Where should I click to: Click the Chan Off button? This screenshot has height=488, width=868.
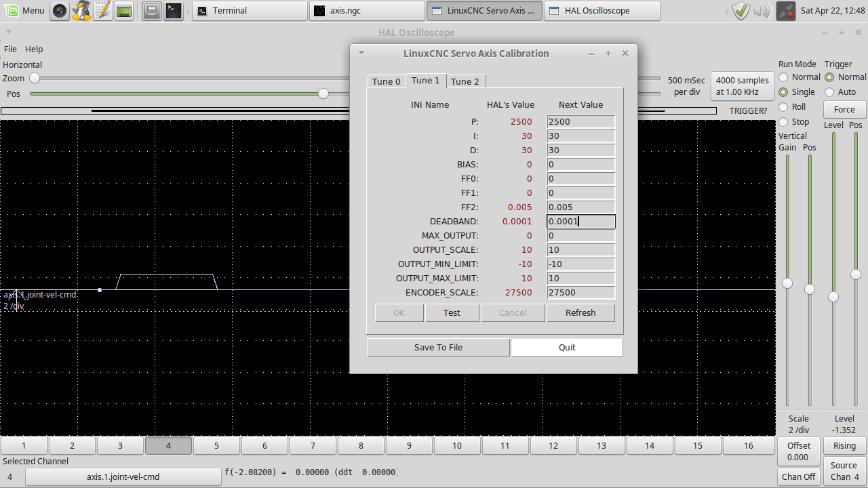point(798,476)
